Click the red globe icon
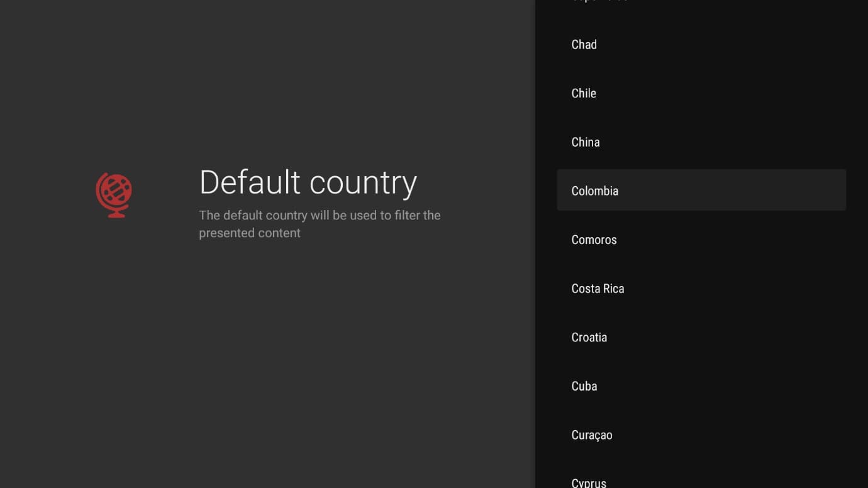Screen dimensions: 868x488 (x=114, y=194)
